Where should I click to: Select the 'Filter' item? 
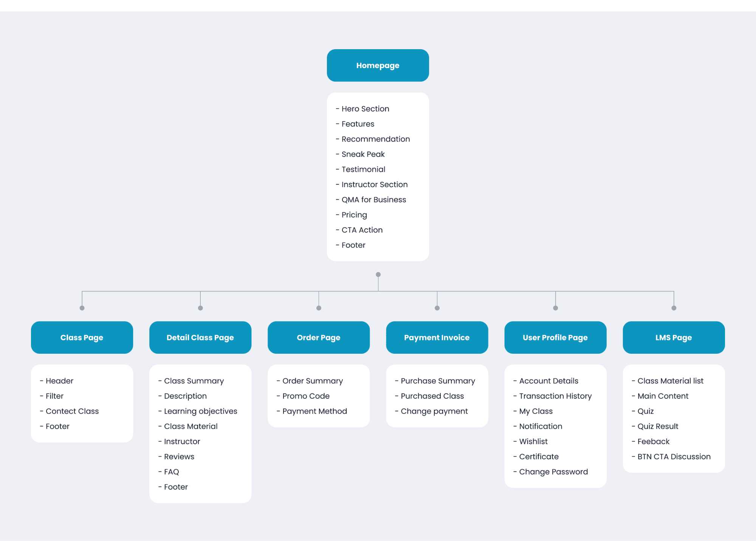point(52,396)
